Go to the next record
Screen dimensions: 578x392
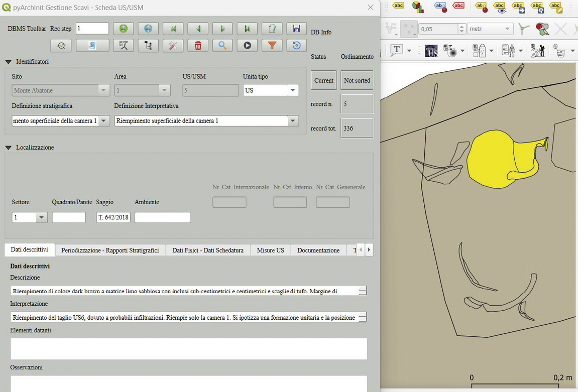(222, 29)
